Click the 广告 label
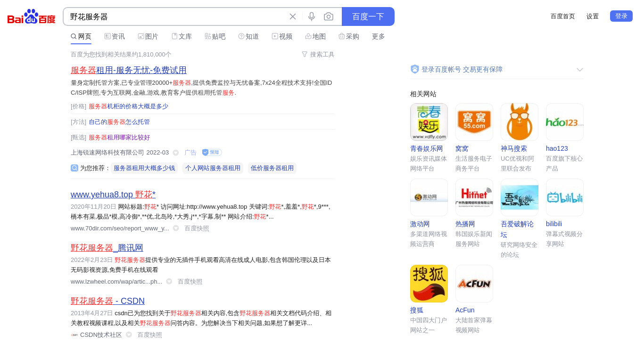Screen dimensions: 644x343 (x=190, y=153)
